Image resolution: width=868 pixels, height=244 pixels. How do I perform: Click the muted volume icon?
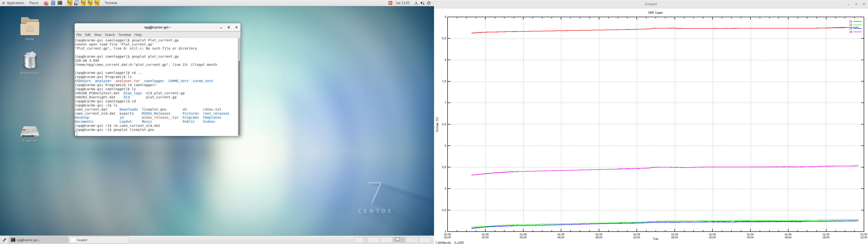422,3
